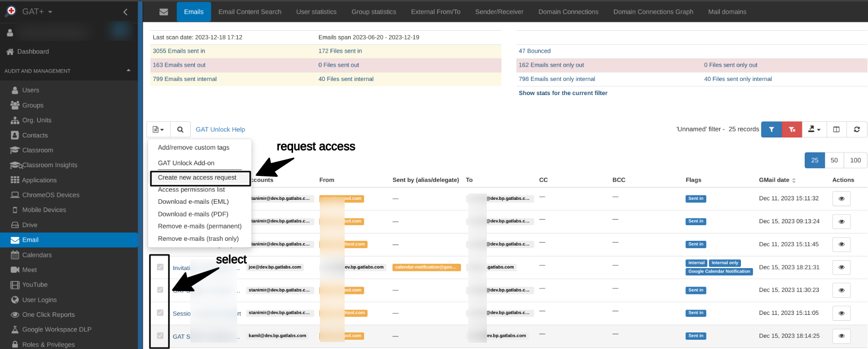View email dated Dec 11, 2023 15:11:45
This screenshot has width=868, height=349.
tap(841, 245)
